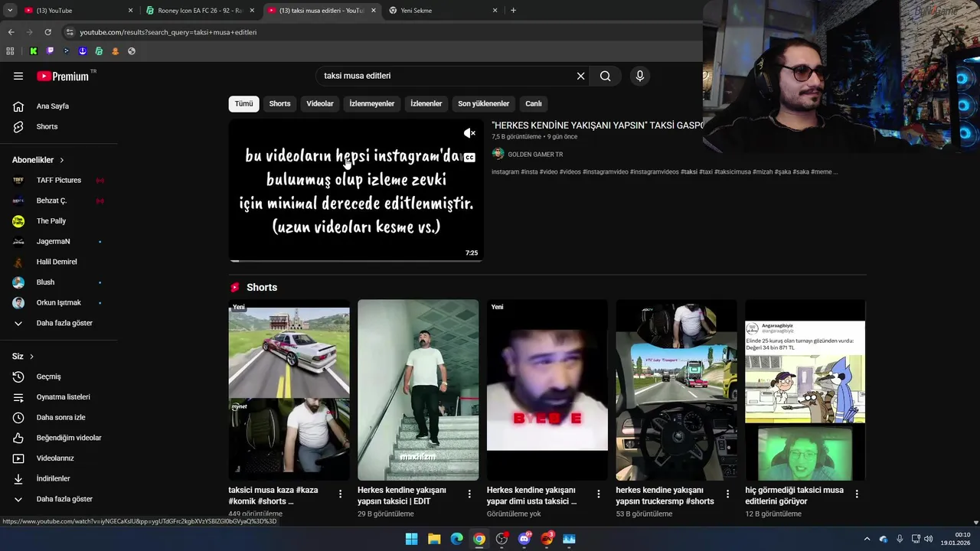
Task: Clear the search box with X icon
Action: point(580,76)
